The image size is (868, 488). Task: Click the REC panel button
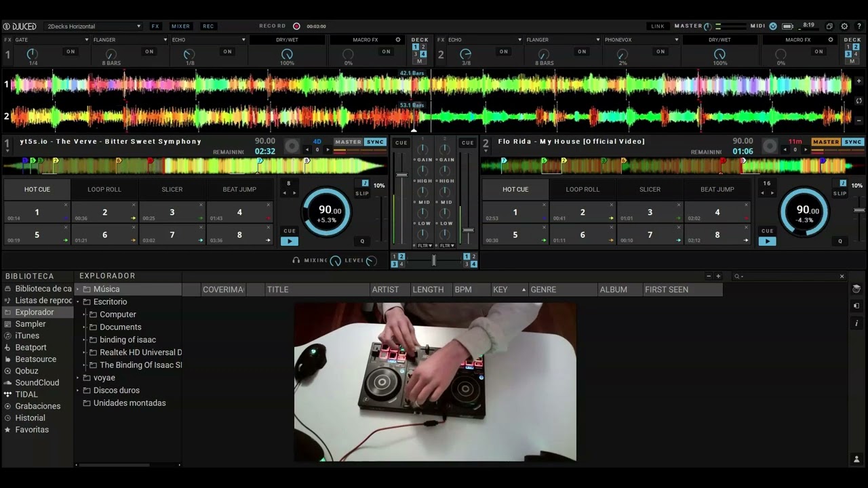[208, 26]
